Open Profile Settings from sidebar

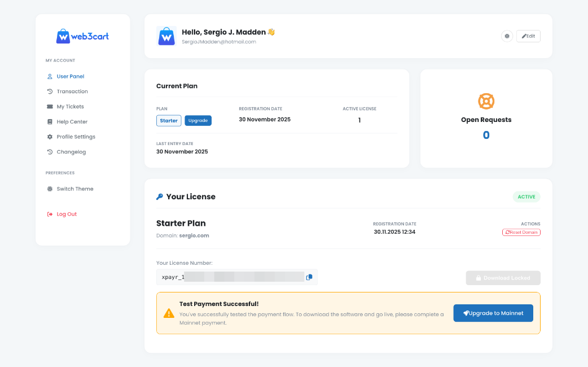coord(76,137)
